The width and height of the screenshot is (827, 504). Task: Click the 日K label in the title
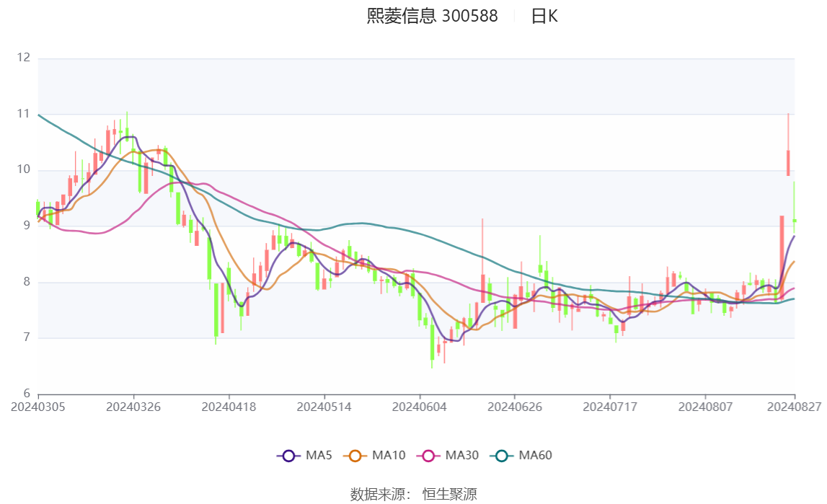tap(544, 17)
